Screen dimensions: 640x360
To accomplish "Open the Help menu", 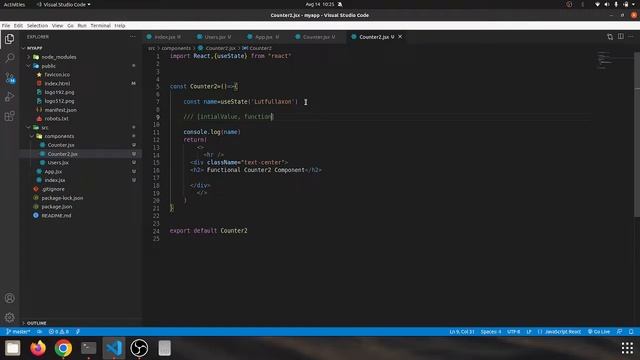I will [120, 25].
